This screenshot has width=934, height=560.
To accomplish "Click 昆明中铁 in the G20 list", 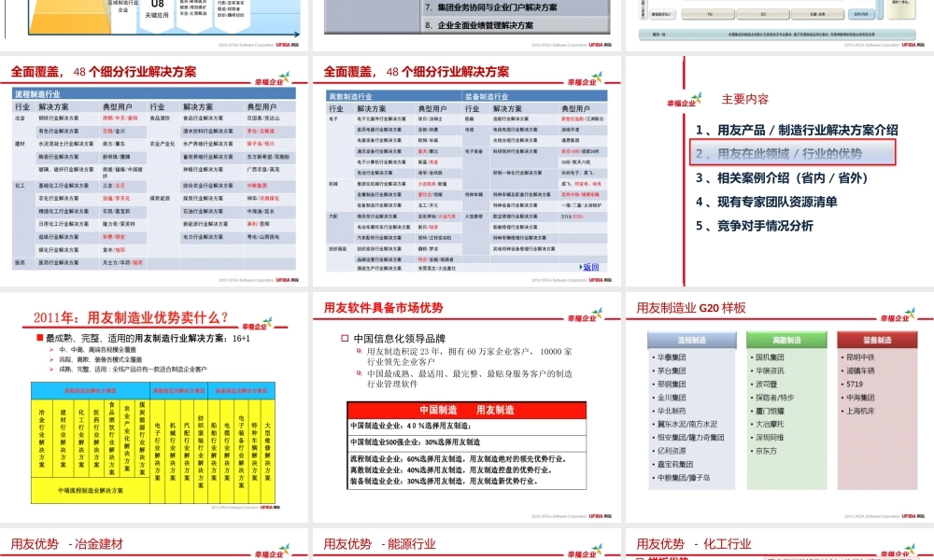I will [860, 357].
